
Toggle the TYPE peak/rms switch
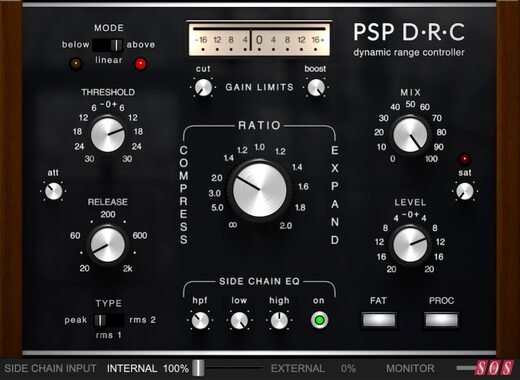tap(109, 320)
